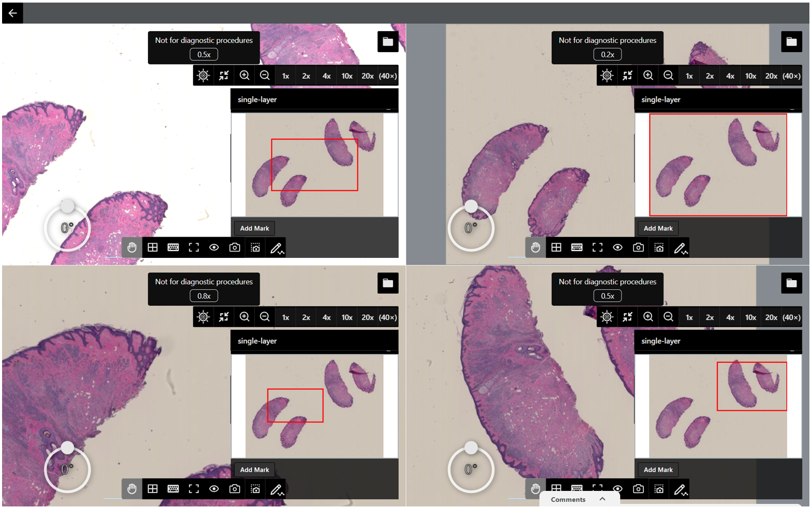Select the pan hand tool in top-left viewer

[x=132, y=248]
